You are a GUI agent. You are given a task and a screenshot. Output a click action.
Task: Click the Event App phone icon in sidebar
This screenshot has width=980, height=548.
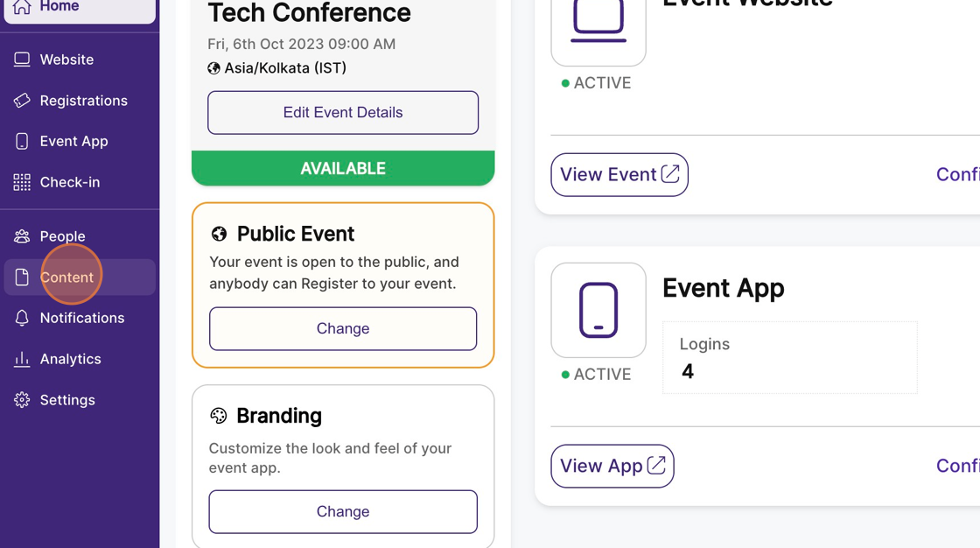click(22, 141)
